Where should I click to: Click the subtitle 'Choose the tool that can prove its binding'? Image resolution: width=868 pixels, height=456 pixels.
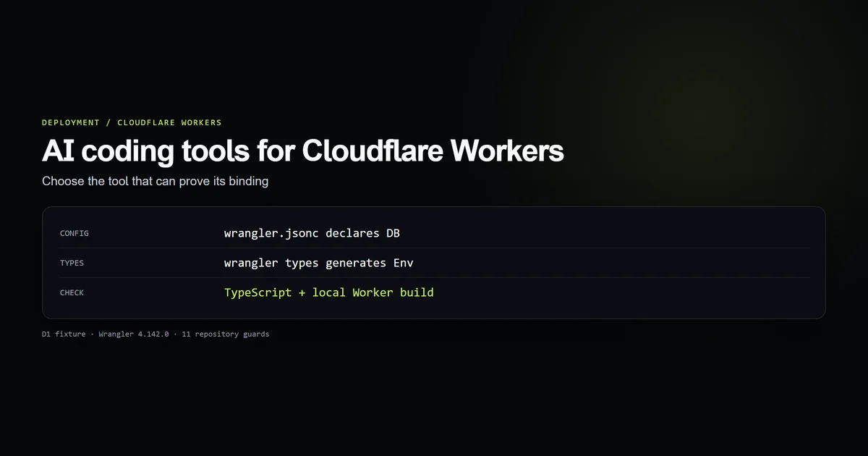[x=155, y=181]
